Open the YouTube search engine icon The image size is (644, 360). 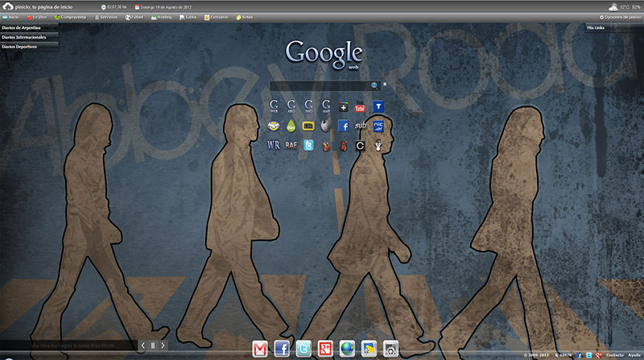pyautogui.click(x=360, y=107)
